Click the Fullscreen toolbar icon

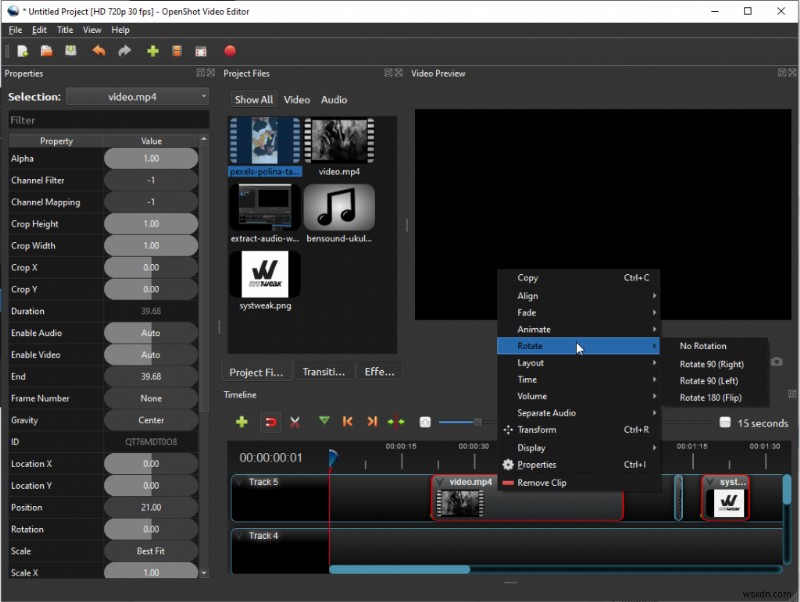pos(201,51)
